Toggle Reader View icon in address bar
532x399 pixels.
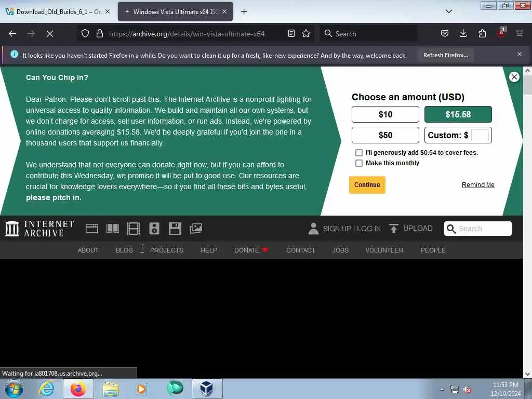coord(291,34)
